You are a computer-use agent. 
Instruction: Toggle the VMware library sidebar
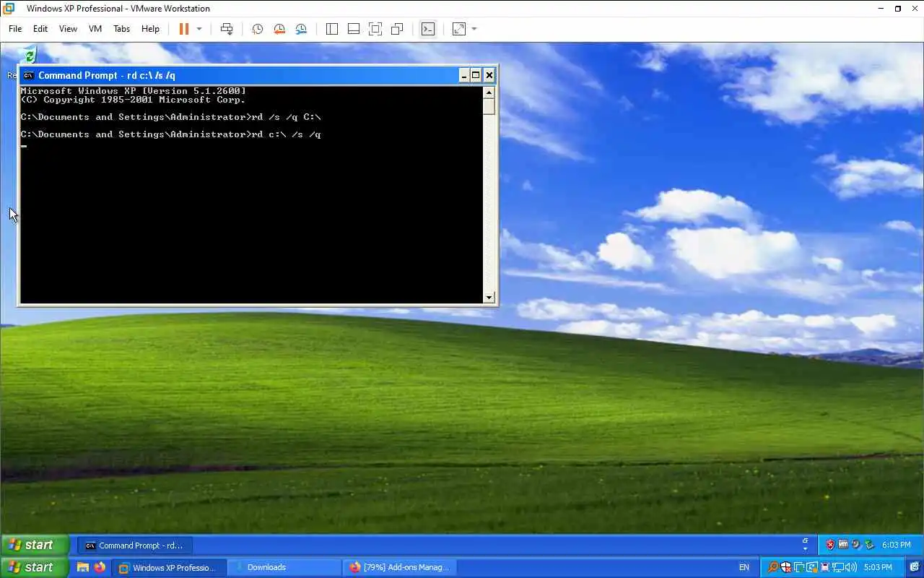[332, 29]
